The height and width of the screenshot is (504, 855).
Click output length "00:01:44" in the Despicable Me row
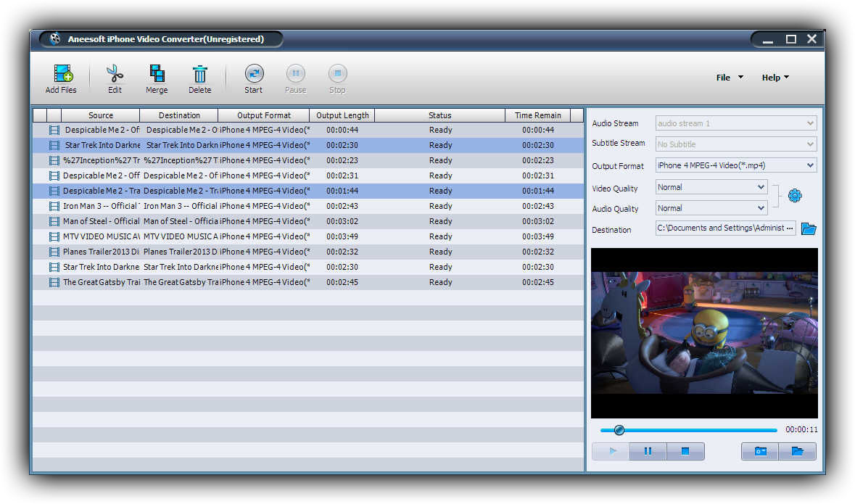point(342,191)
